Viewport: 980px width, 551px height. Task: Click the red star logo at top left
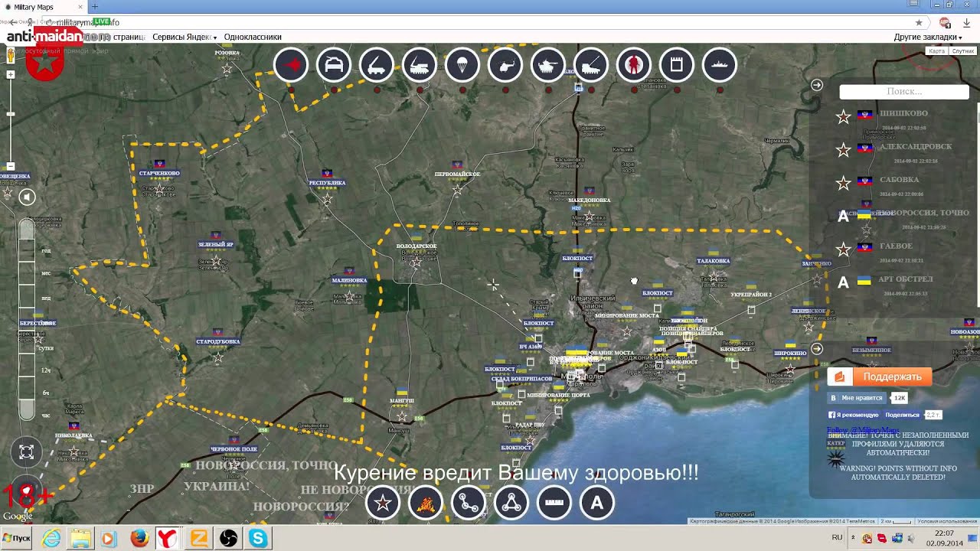pyautogui.click(x=44, y=63)
